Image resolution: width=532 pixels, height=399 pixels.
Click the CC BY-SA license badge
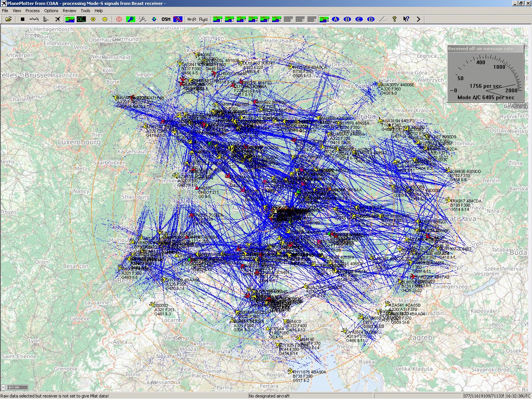click(x=14, y=387)
